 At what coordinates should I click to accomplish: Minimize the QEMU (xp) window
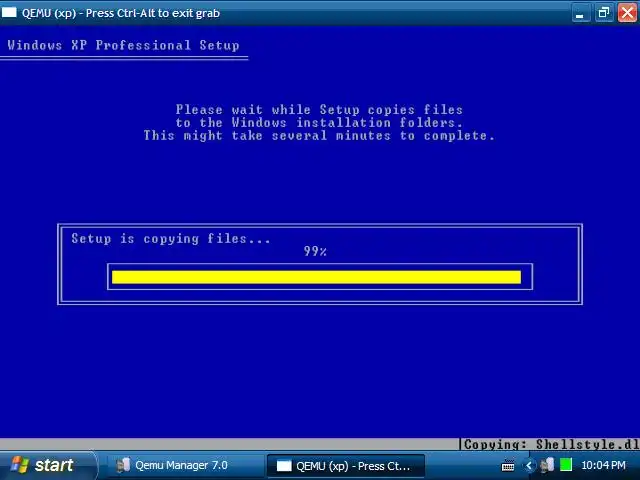coord(580,13)
